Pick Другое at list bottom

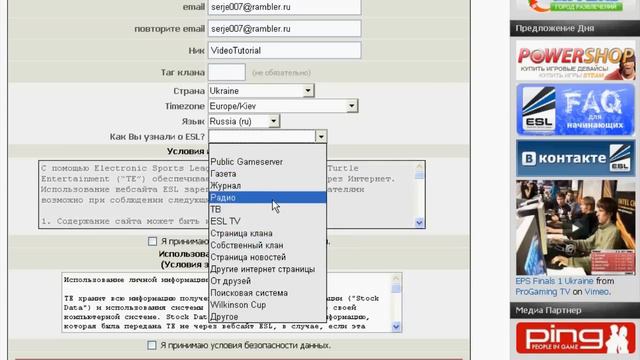(x=267, y=316)
